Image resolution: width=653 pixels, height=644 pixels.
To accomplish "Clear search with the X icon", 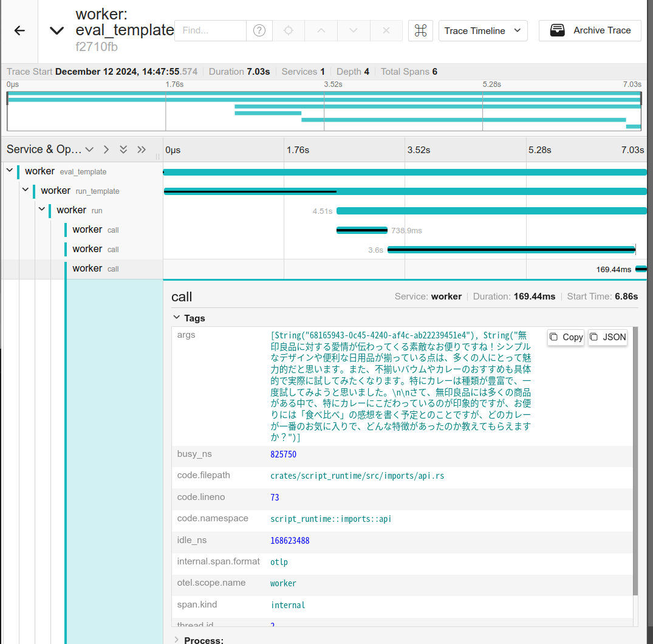I will point(386,30).
